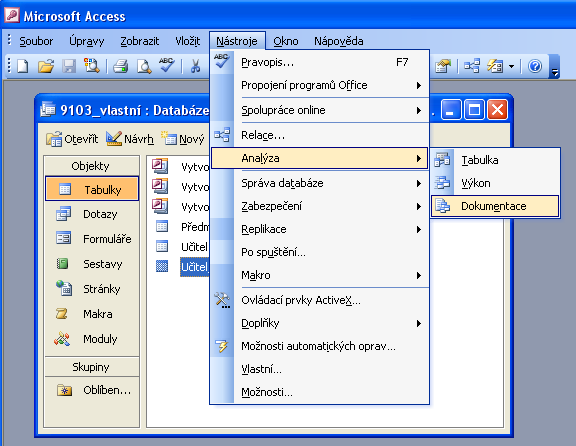Image resolution: width=576 pixels, height=446 pixels.
Task: Expand the Replikace submenu
Action: (x=320, y=229)
